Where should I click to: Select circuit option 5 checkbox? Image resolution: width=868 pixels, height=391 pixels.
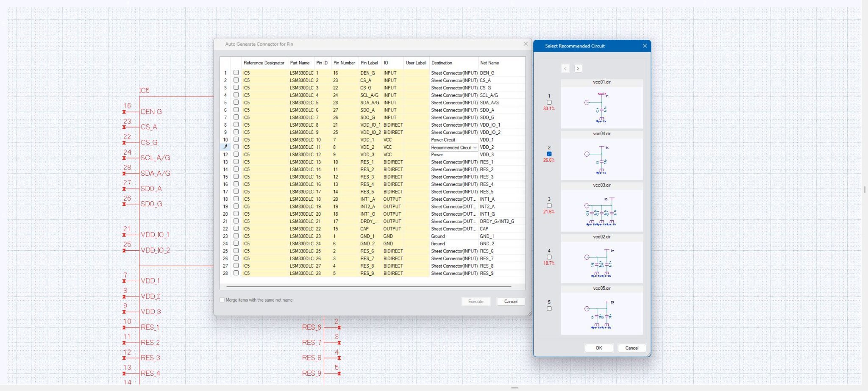click(x=549, y=308)
